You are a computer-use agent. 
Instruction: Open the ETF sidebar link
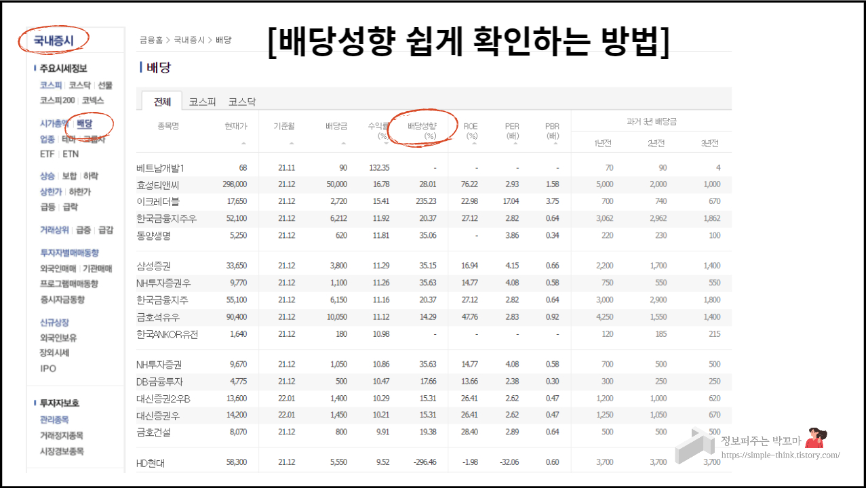pyautogui.click(x=47, y=155)
